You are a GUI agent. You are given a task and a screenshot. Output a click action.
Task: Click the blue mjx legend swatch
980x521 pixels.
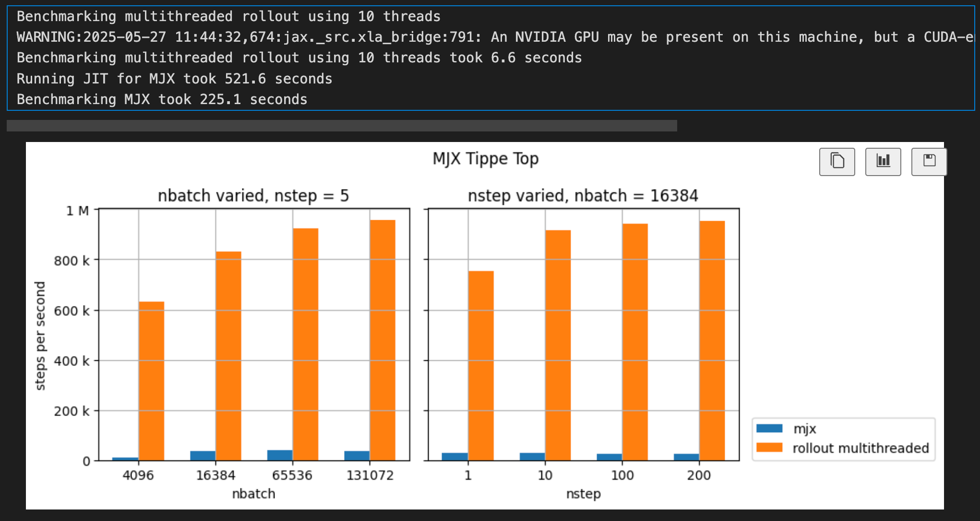click(x=769, y=428)
